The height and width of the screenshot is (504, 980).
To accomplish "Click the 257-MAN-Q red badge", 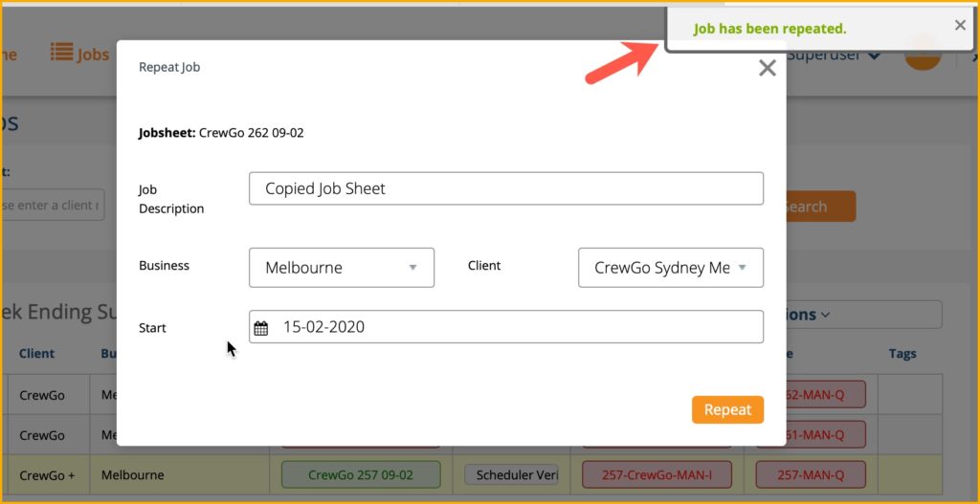I will coord(810,474).
